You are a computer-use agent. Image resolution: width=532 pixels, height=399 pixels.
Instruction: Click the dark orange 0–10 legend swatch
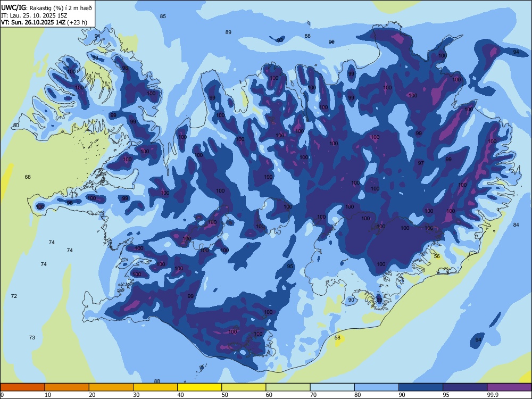pyautogui.click(x=22, y=387)
